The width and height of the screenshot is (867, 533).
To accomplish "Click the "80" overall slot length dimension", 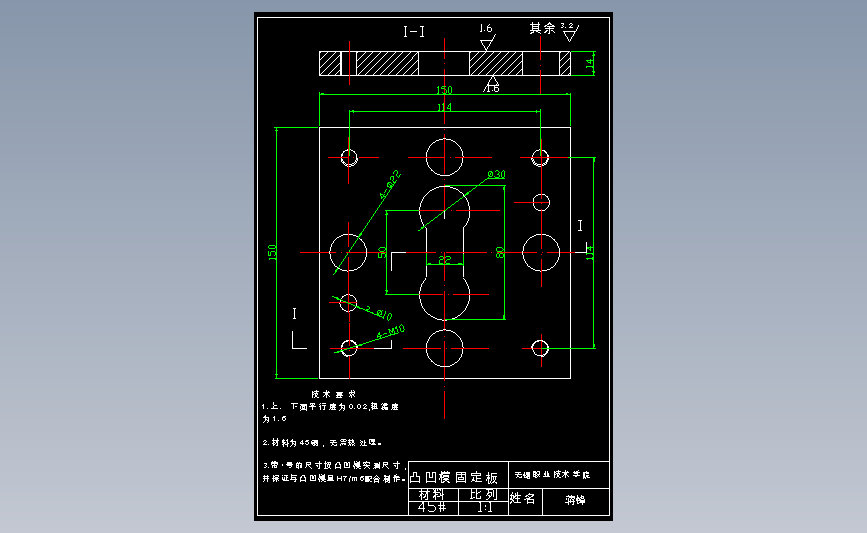I will pos(500,253).
